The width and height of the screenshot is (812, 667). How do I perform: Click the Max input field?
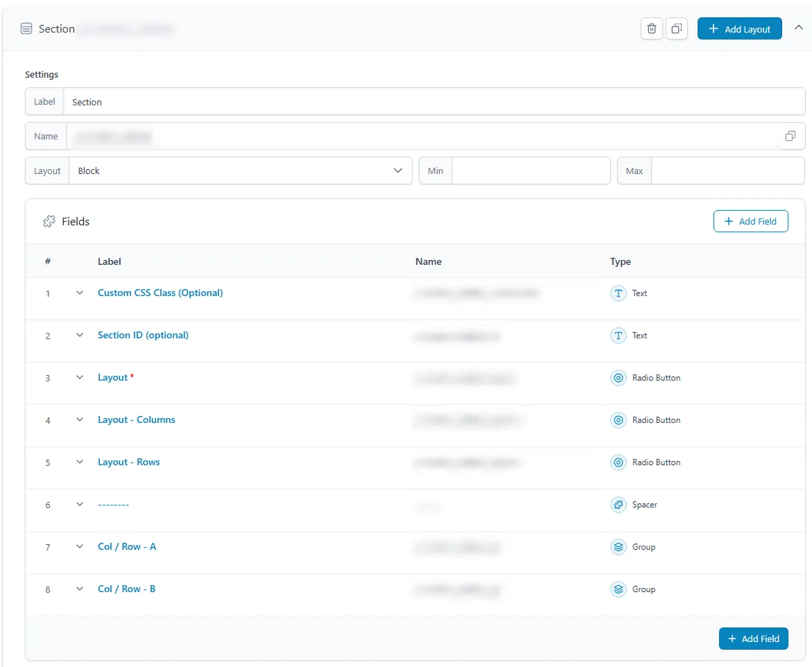pos(727,171)
